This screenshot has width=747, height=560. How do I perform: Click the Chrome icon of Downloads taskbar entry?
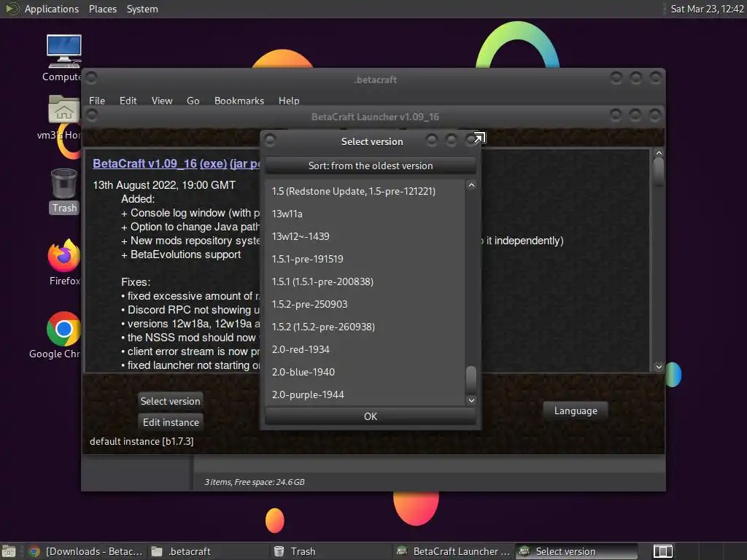pos(34,551)
